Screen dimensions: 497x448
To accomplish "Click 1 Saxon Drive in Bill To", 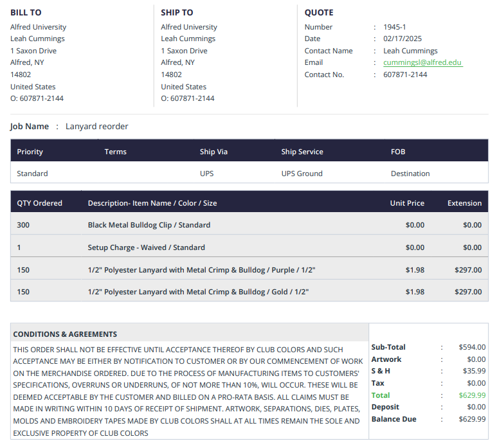I will 33,51.
